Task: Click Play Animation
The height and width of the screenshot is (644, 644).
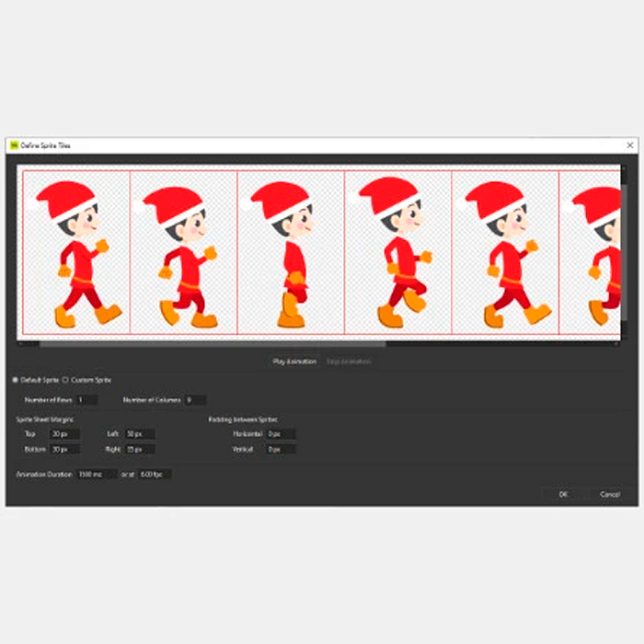Action: 293,362
